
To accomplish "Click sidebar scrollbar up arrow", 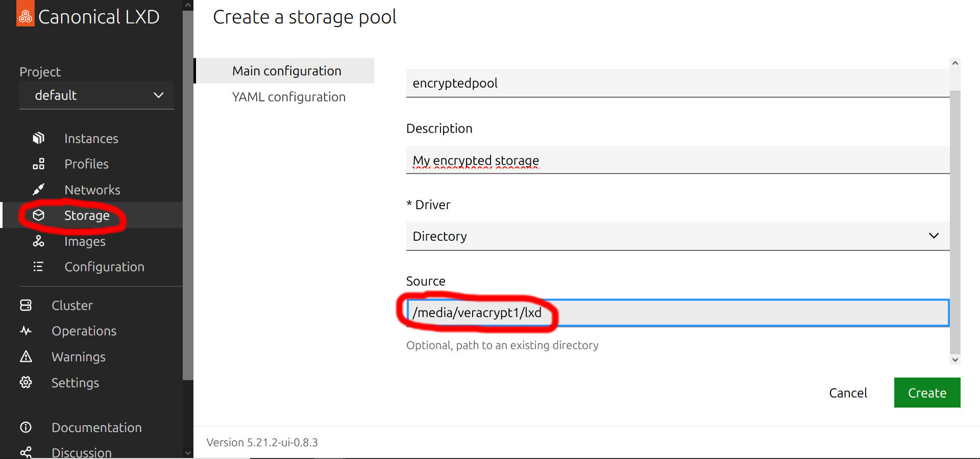I will tap(188, 6).
